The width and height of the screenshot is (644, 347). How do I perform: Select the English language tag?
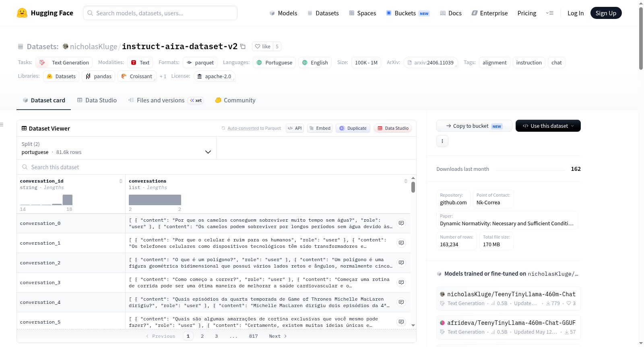point(315,62)
